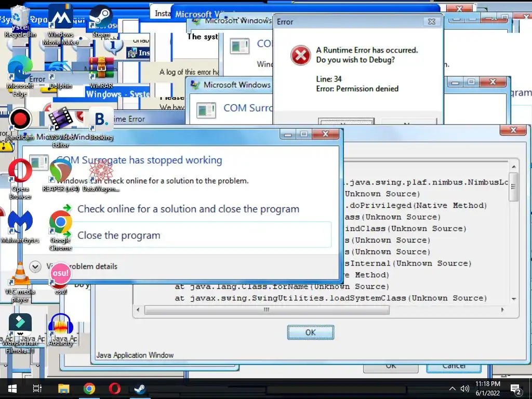
Task: Open the WinRAR desktop shortcut
Action: (101, 72)
